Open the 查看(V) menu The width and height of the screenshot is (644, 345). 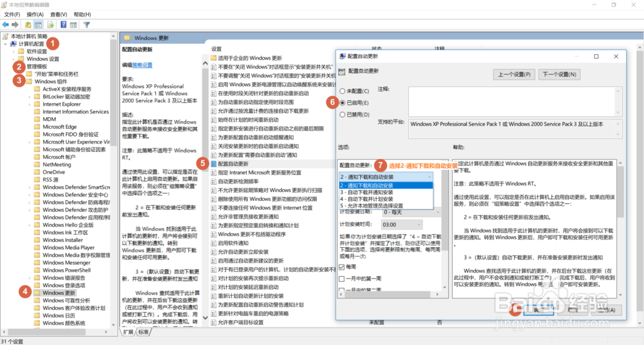pos(59,14)
